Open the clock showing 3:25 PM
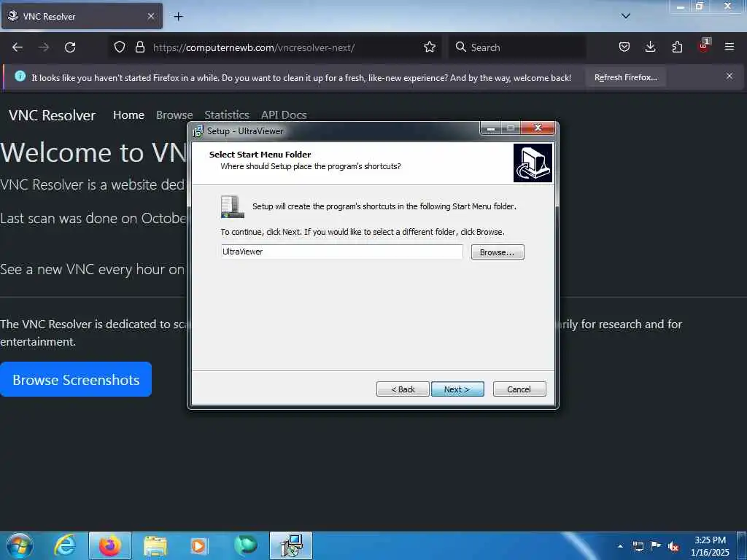 tap(710, 546)
